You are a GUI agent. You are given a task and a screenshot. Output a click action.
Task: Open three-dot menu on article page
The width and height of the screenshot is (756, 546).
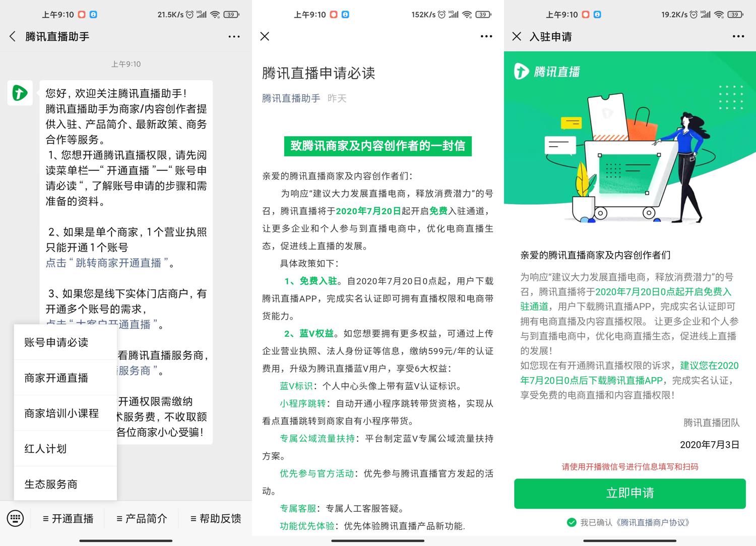pos(486,36)
